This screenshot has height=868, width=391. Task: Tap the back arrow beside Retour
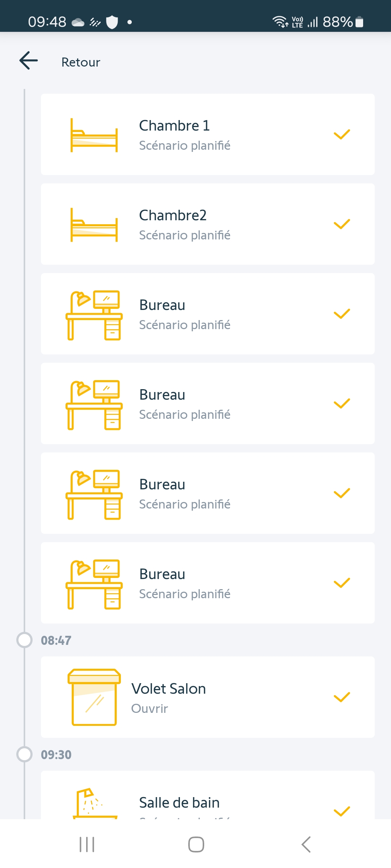tap(29, 60)
